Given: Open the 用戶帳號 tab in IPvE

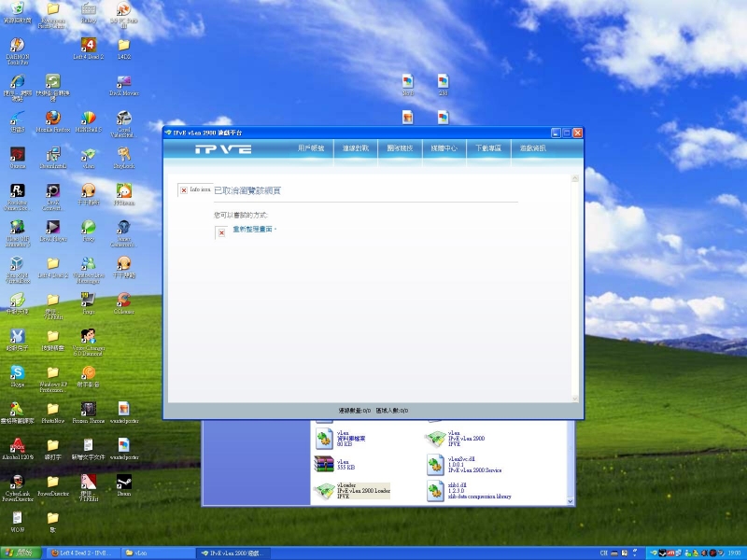Looking at the screenshot, I should [x=311, y=148].
